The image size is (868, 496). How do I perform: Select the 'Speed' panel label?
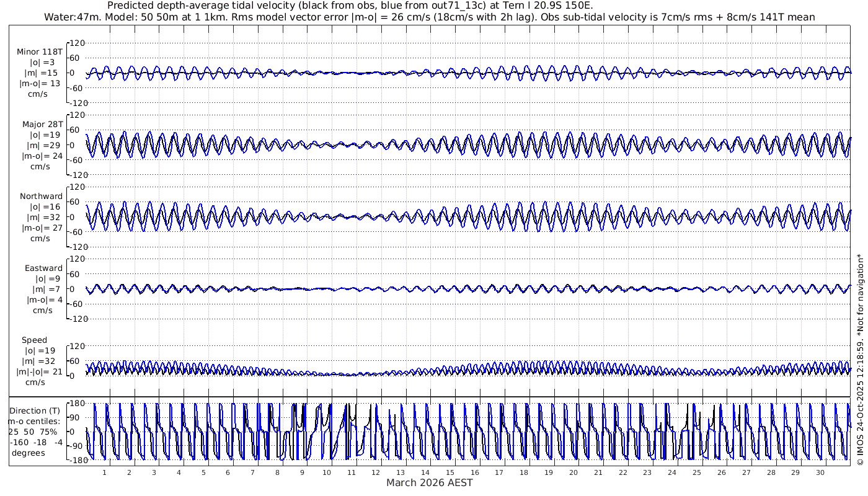tap(34, 340)
